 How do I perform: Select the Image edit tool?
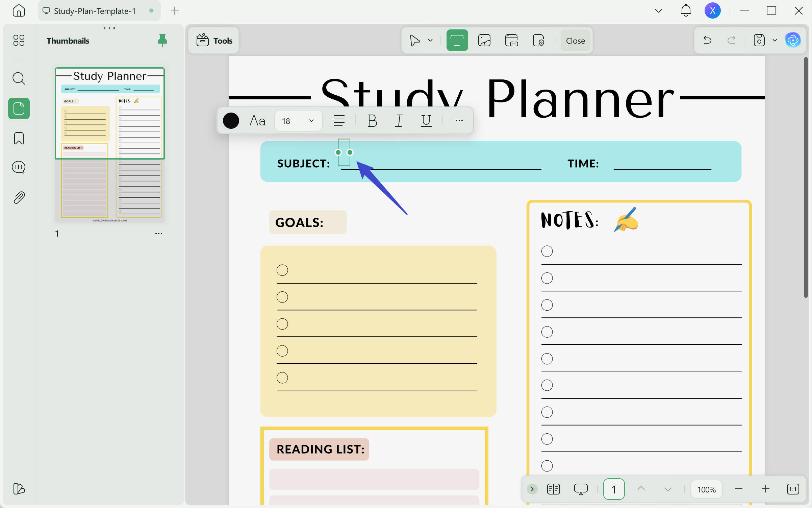[484, 40]
